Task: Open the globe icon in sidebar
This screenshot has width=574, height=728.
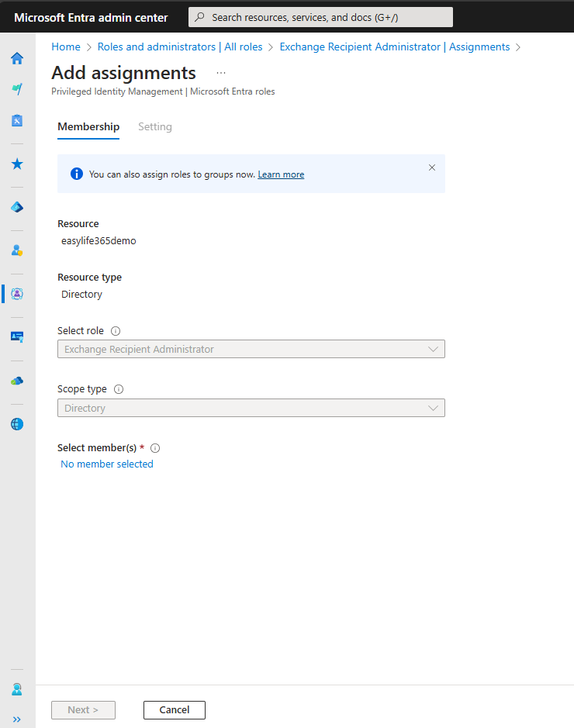Action: click(17, 424)
